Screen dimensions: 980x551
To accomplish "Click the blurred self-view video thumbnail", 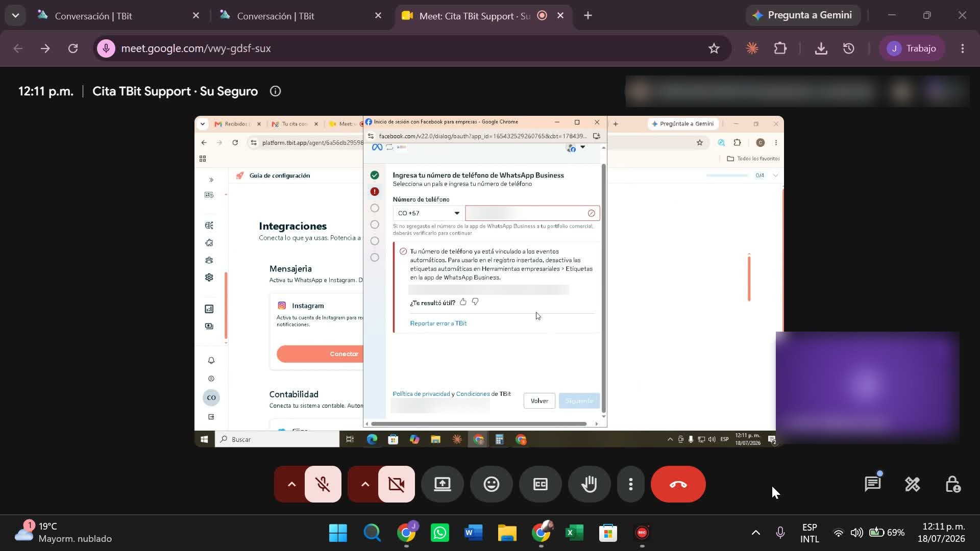I will pos(867,387).
